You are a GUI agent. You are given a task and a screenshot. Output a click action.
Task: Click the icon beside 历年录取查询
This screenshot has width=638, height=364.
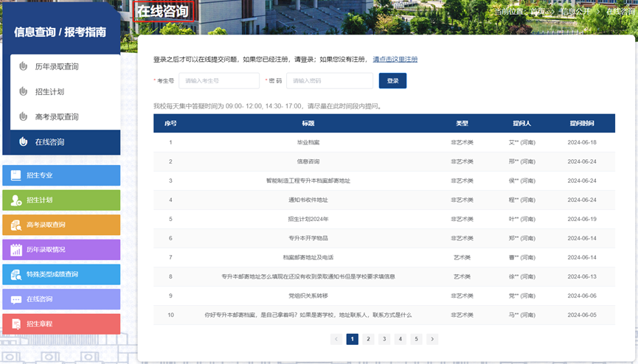(x=23, y=66)
